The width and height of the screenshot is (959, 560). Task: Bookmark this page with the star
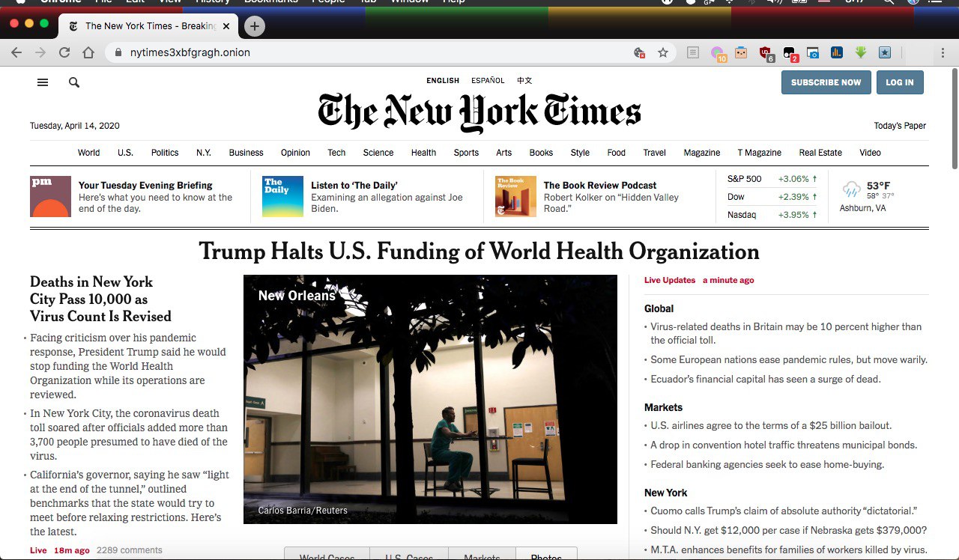click(663, 52)
